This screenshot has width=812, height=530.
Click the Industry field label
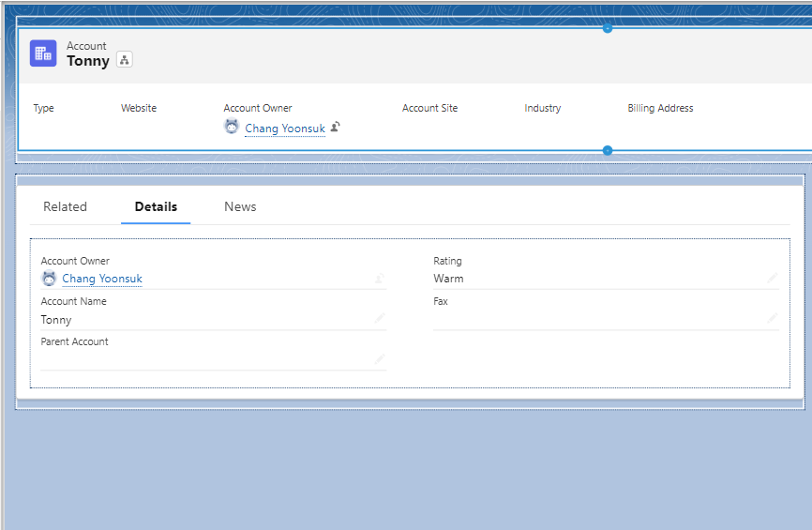pyautogui.click(x=542, y=108)
